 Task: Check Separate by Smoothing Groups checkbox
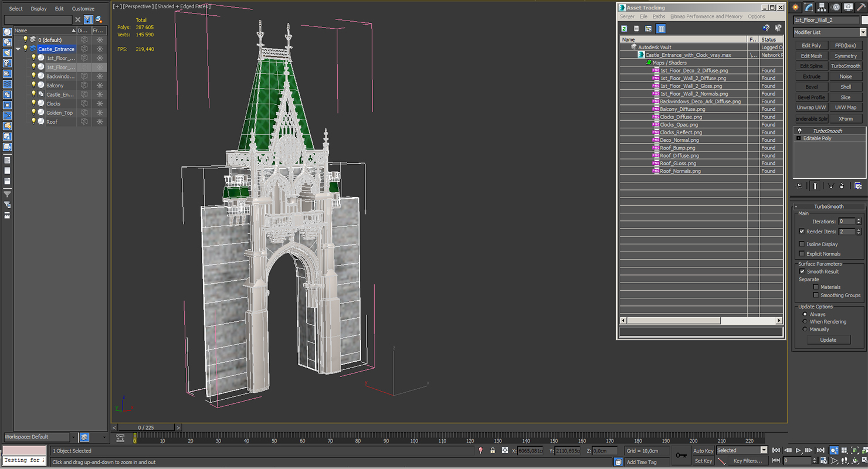[x=816, y=295]
